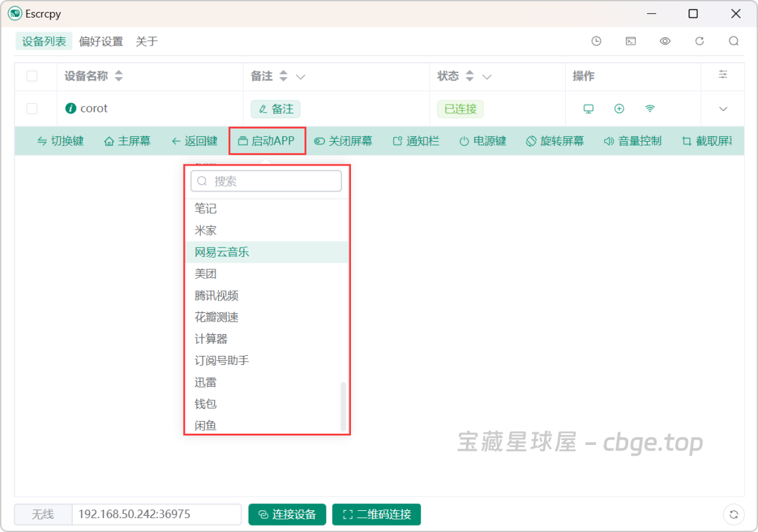Open column settings via the sliders icon
This screenshot has width=758, height=532.
click(x=723, y=76)
